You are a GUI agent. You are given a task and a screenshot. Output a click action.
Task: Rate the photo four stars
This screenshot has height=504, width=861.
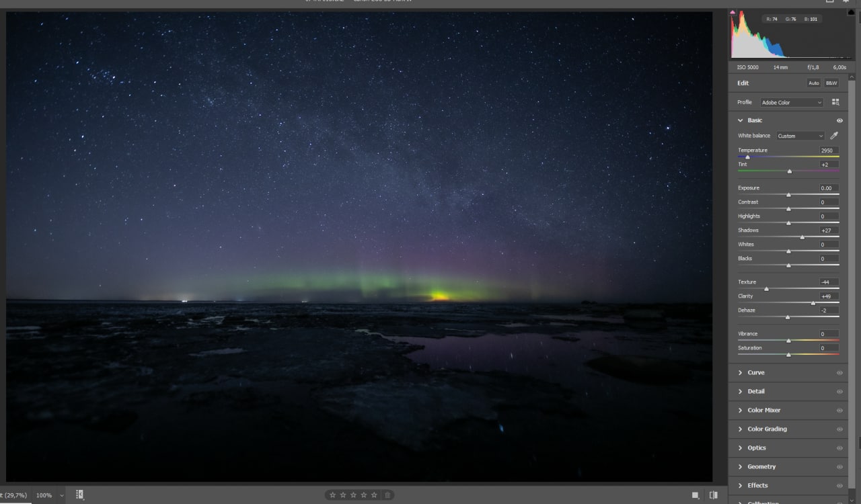click(364, 495)
